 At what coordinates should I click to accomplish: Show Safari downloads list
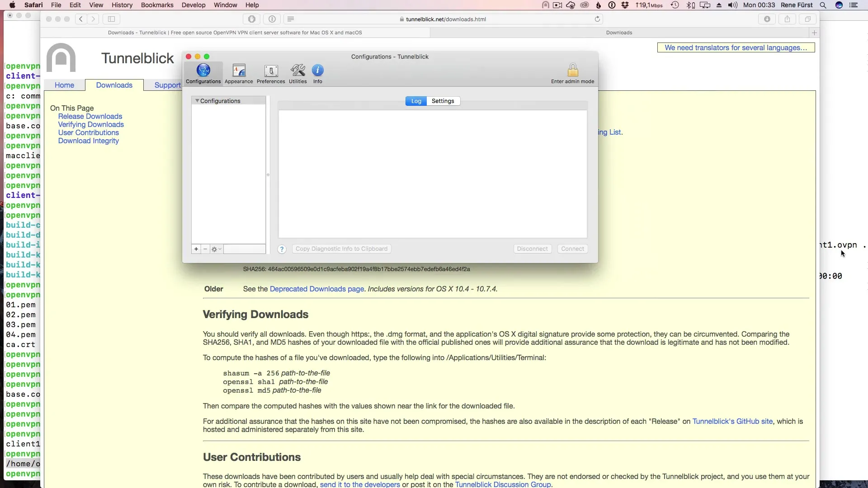(767, 19)
